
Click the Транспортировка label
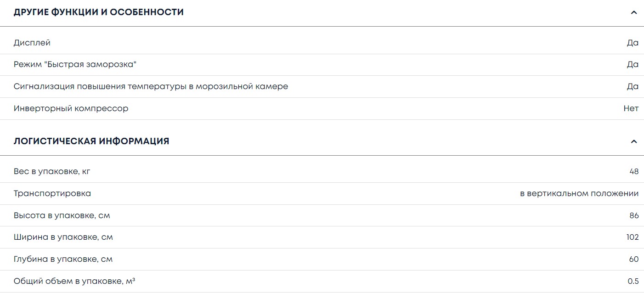coord(52,193)
